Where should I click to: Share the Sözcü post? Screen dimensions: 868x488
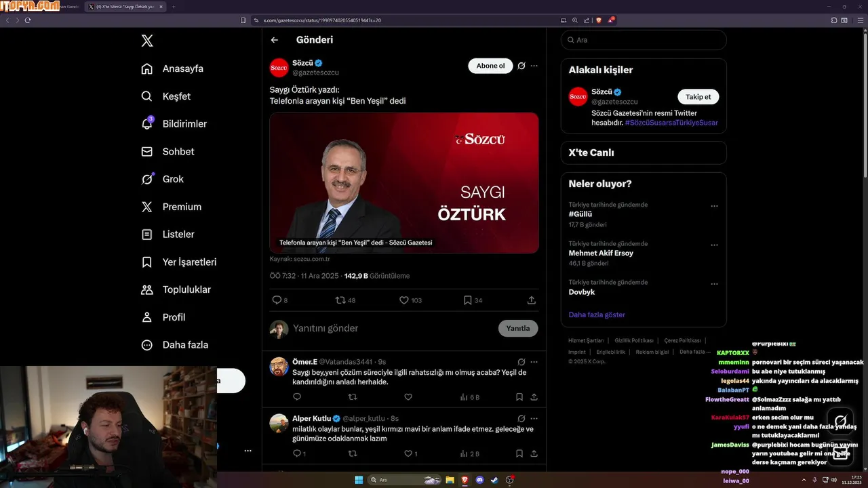point(532,300)
